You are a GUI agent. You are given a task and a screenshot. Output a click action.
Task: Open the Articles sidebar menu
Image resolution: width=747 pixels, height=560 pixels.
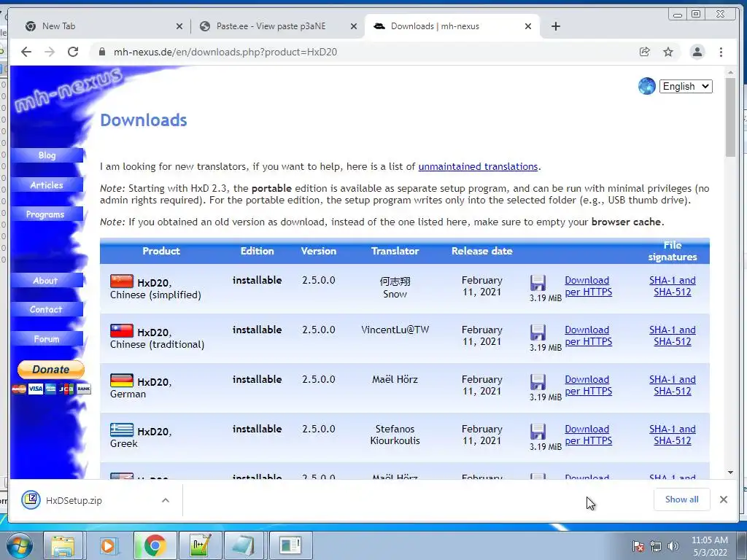click(47, 184)
